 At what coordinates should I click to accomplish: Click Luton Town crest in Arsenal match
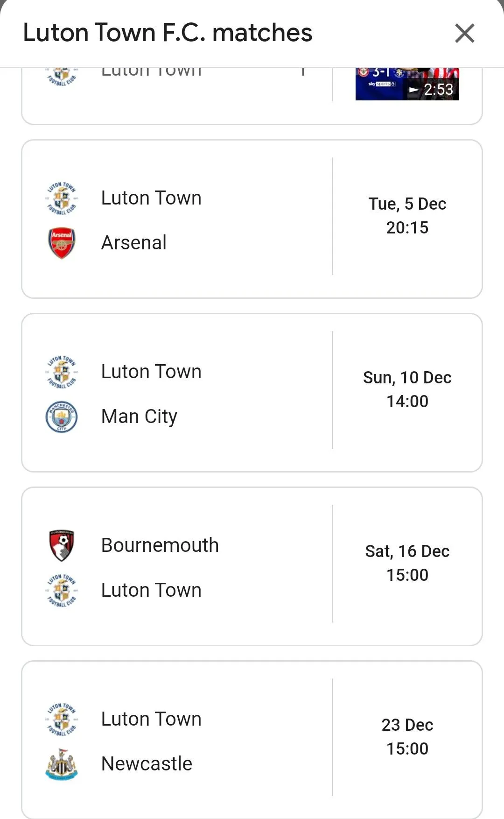[x=62, y=198]
